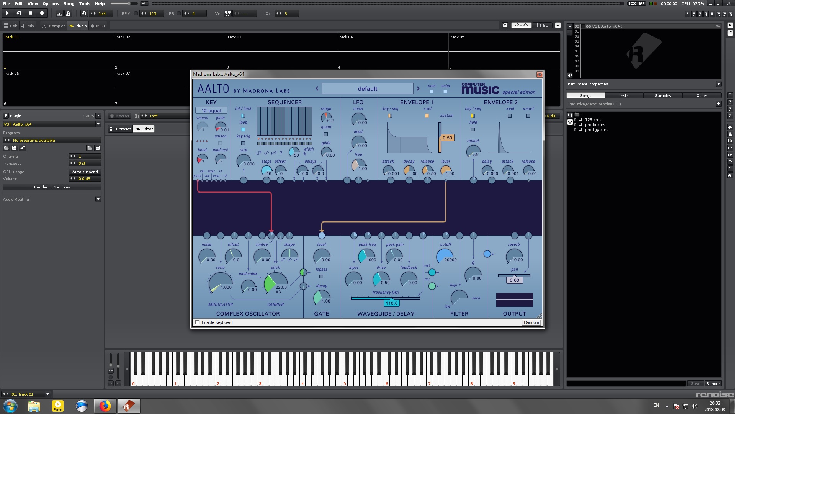The image size is (834, 504).
Task: Open Windows Explorer from the taskbar
Action: pos(34,406)
